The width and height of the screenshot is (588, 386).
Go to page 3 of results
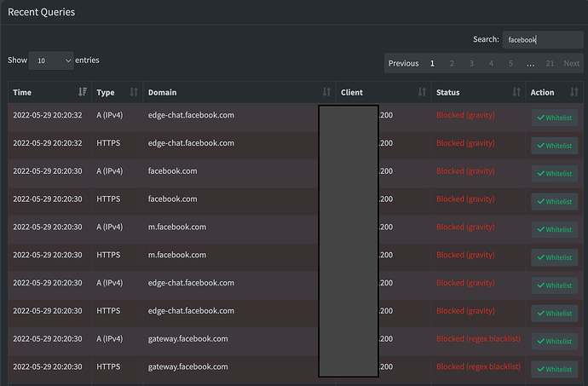tap(471, 63)
